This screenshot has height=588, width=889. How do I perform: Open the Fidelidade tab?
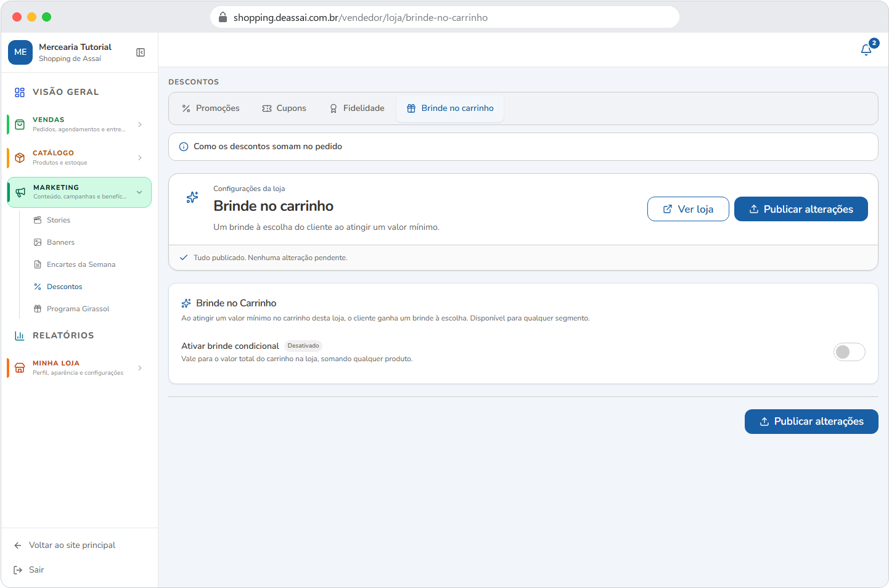point(357,108)
